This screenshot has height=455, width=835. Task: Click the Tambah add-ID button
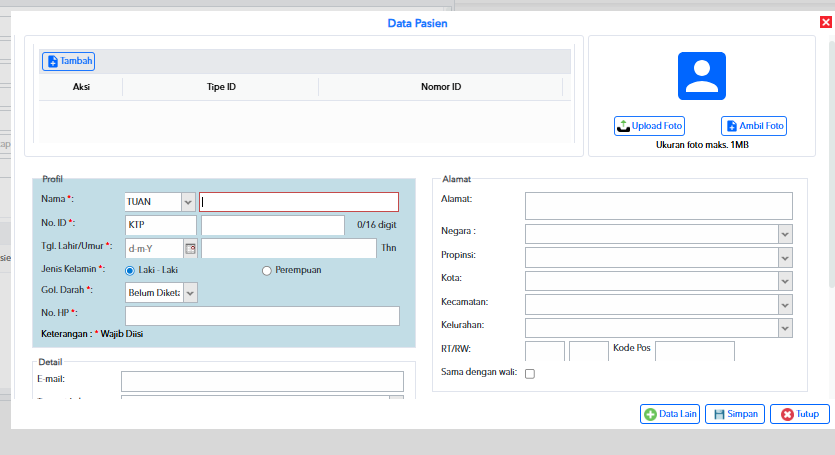pos(68,61)
